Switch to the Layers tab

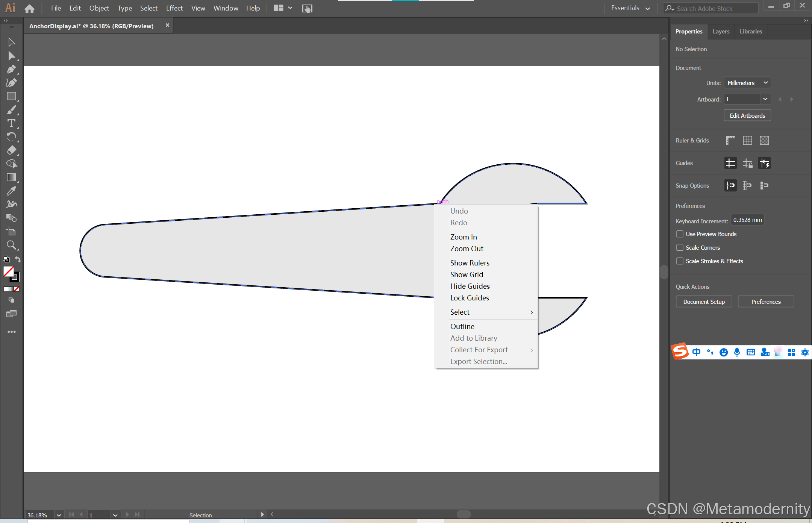[x=721, y=32]
